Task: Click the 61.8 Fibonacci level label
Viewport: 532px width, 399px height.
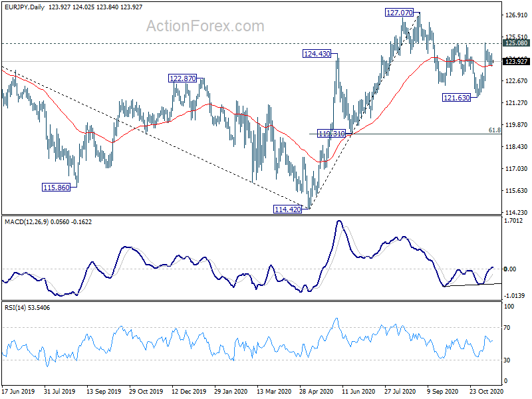Action: (495, 130)
